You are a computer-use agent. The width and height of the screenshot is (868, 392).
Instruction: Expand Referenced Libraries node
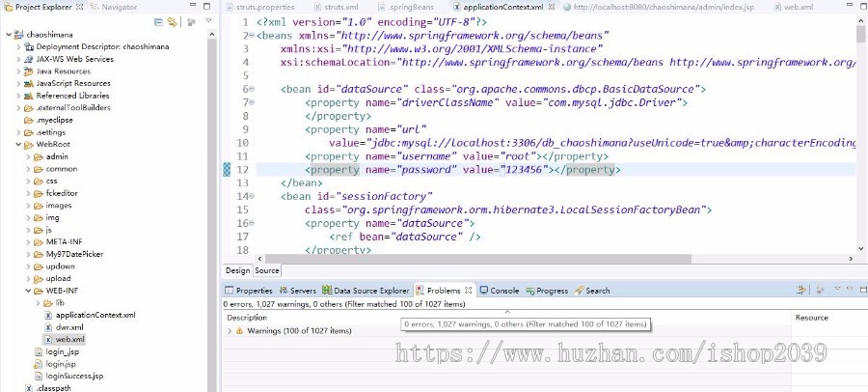coord(19,96)
